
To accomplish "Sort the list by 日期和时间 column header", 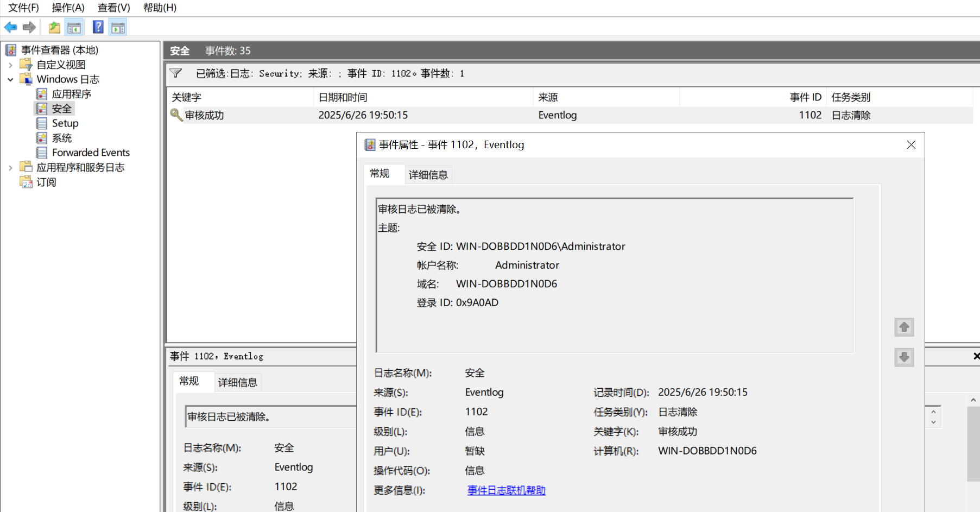I will point(343,97).
